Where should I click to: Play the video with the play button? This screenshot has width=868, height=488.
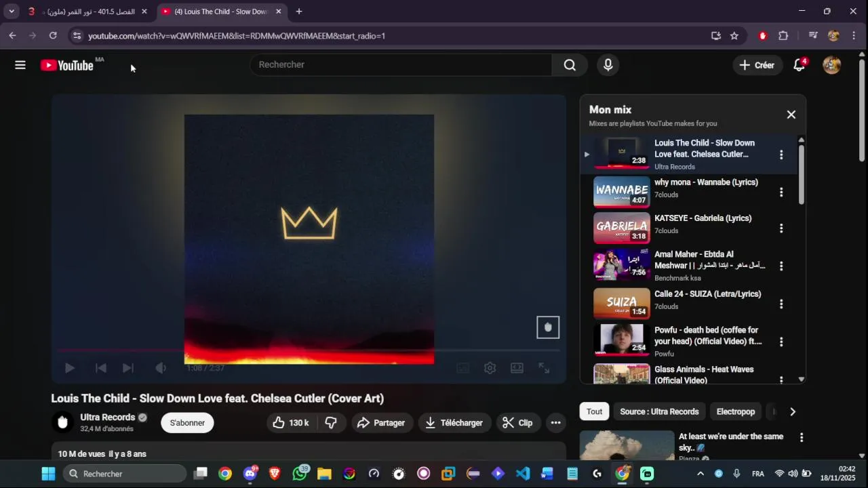pos(69,368)
